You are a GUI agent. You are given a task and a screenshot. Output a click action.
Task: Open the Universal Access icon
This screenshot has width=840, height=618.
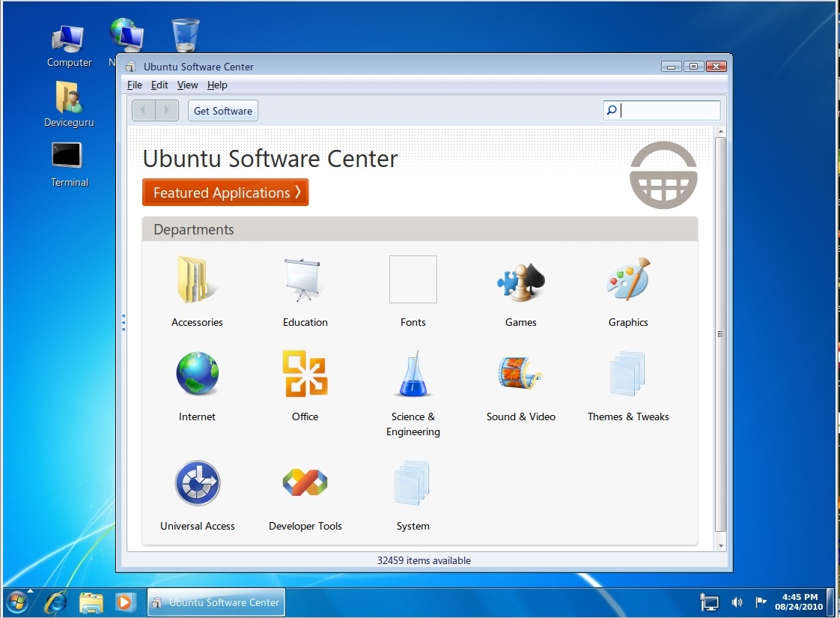pos(197,483)
